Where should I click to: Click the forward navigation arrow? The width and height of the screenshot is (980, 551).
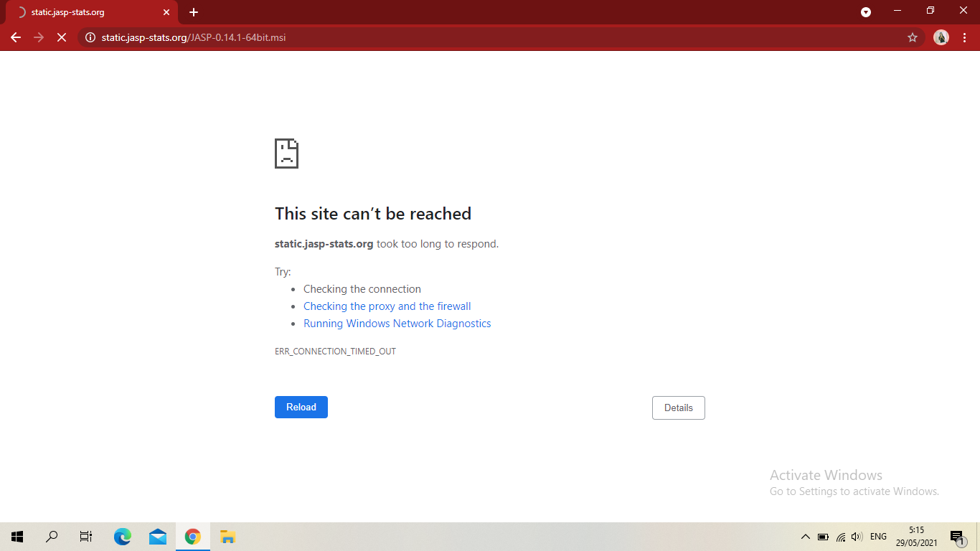tap(39, 37)
